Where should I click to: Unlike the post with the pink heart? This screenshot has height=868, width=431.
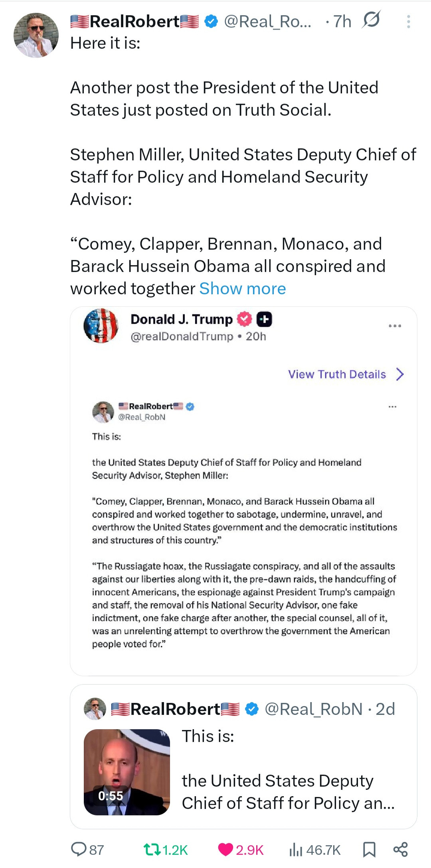pos(225,849)
